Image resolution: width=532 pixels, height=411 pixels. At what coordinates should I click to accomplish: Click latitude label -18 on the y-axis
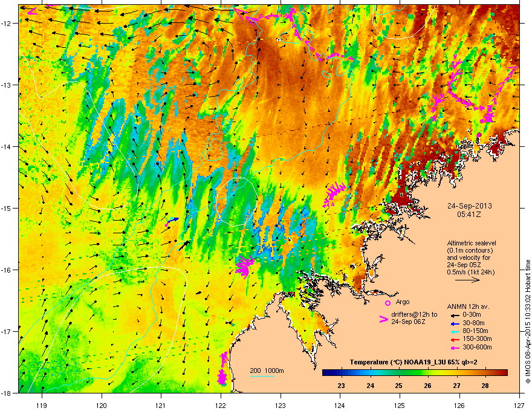coord(7,393)
